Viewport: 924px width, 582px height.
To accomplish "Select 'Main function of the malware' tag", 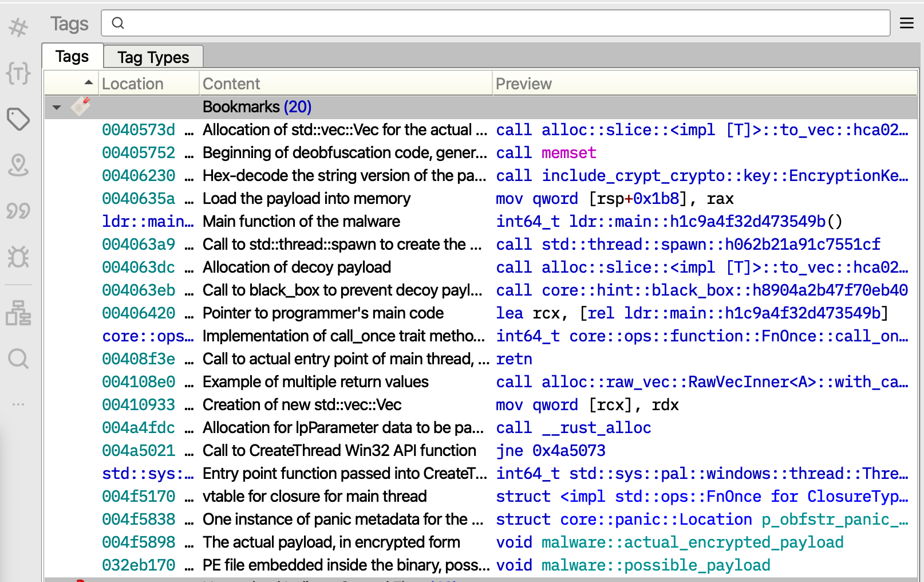I will [301, 222].
